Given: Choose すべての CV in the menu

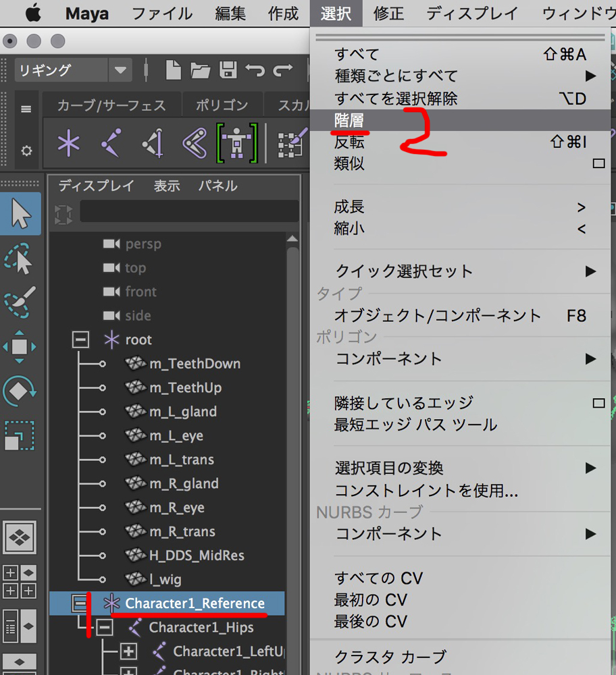Looking at the screenshot, I should point(460,578).
